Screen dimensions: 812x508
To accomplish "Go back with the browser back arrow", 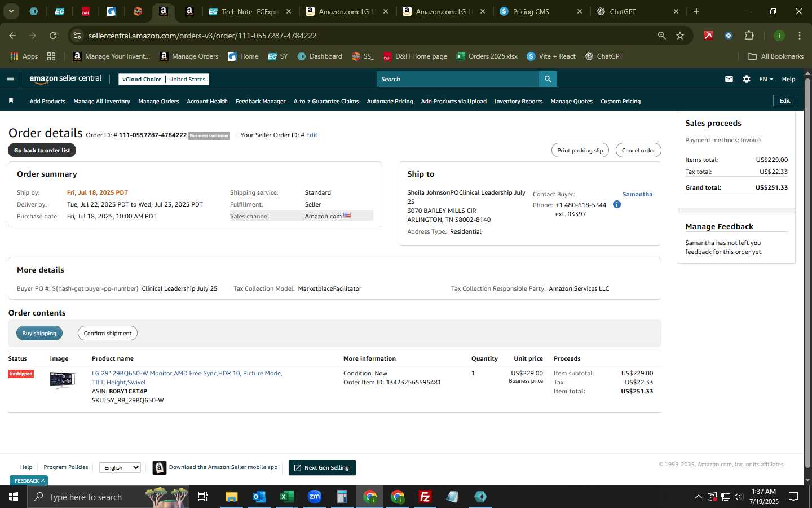I will click(12, 36).
